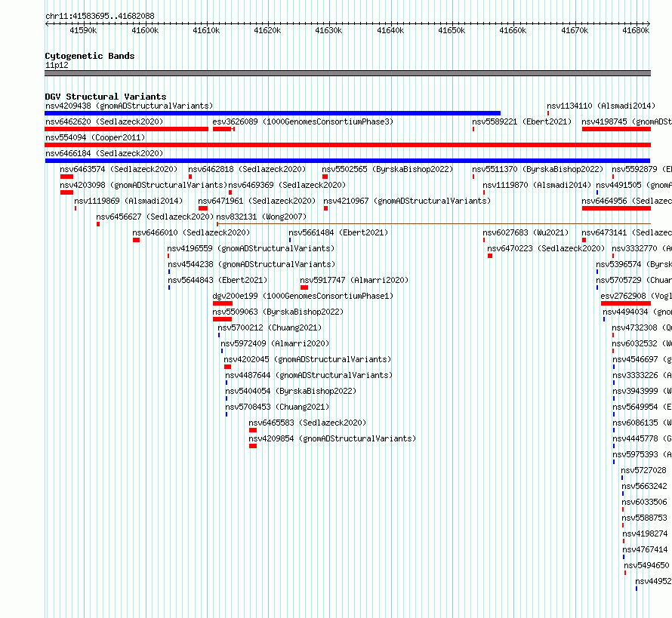The height and width of the screenshot is (618, 672).
Task: Open nsv4209854 gnomADStructuralVariants entry
Action: (332, 438)
